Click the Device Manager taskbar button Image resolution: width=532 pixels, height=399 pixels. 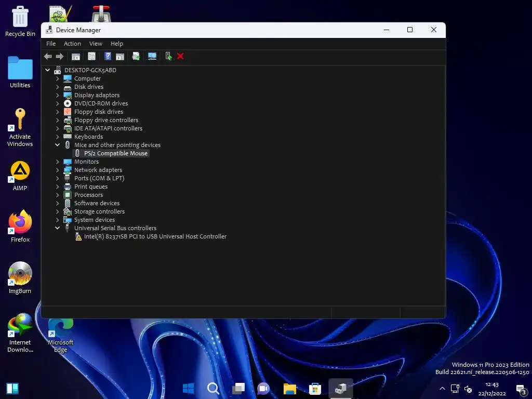pyautogui.click(x=341, y=388)
